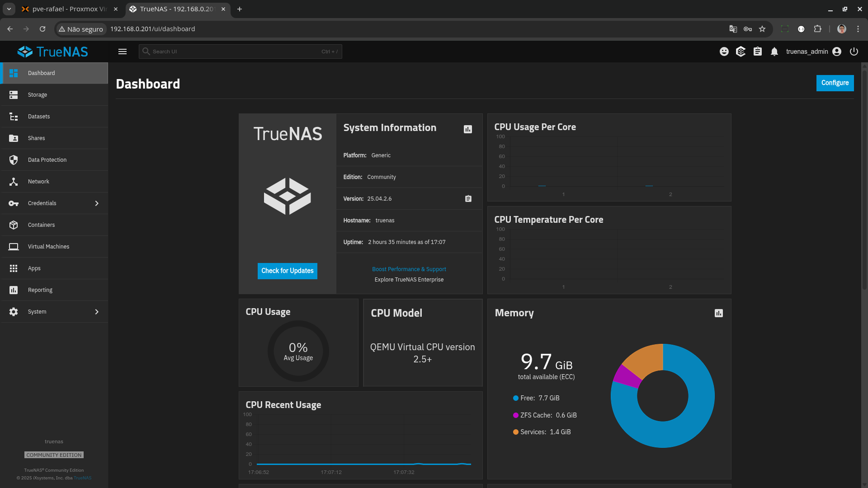The width and height of the screenshot is (868, 488).
Task: Open Chrome three-dot menu
Action: point(858,29)
